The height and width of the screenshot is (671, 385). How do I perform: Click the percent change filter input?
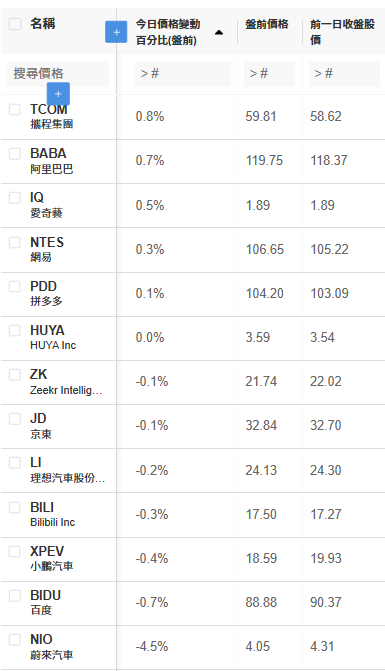tap(183, 74)
